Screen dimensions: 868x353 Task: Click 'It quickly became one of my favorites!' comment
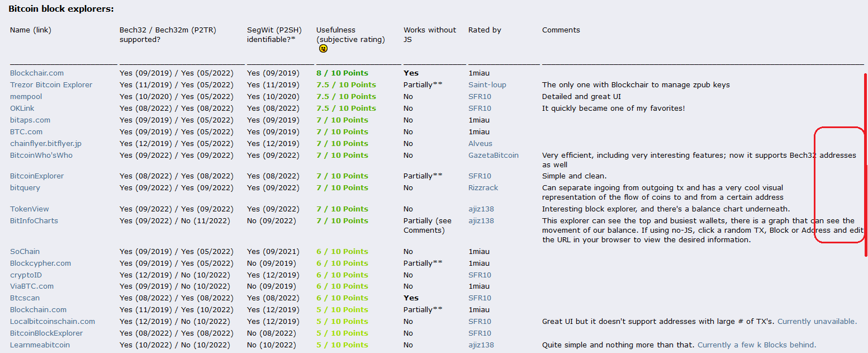pyautogui.click(x=613, y=108)
